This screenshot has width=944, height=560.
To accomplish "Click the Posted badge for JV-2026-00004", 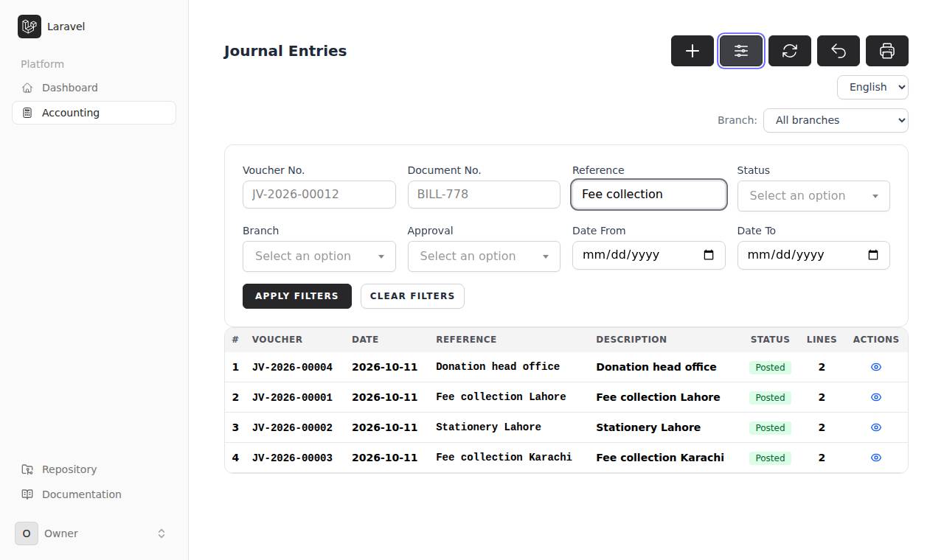I will click(x=770, y=367).
